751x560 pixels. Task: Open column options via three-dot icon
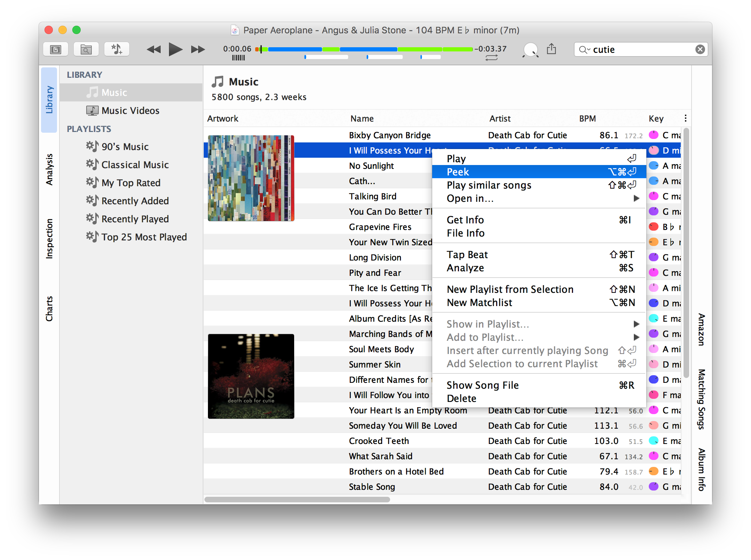coord(685,118)
